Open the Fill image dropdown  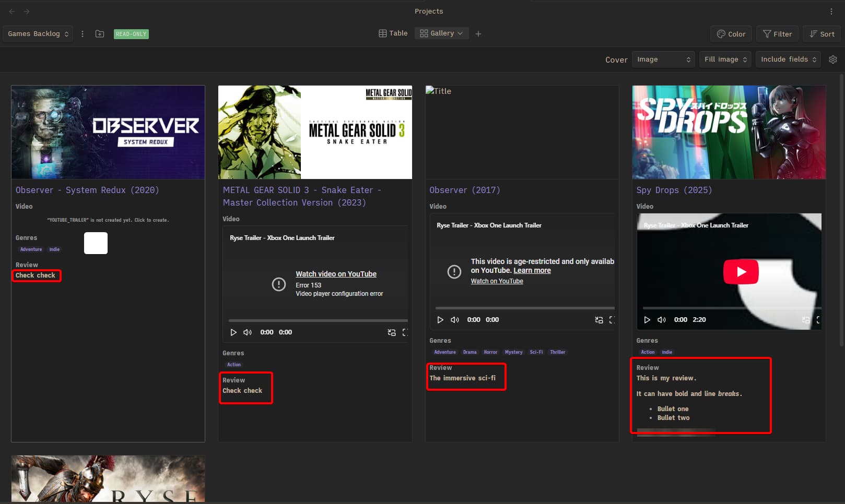(x=725, y=59)
